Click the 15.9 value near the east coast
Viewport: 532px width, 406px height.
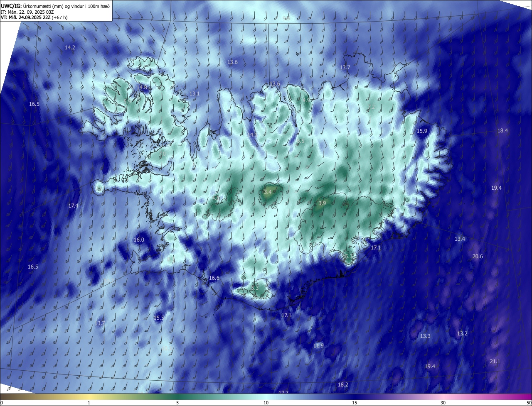422,131
